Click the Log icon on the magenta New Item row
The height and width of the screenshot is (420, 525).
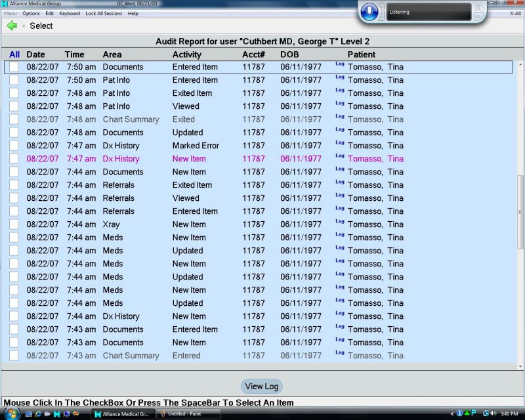tap(339, 156)
